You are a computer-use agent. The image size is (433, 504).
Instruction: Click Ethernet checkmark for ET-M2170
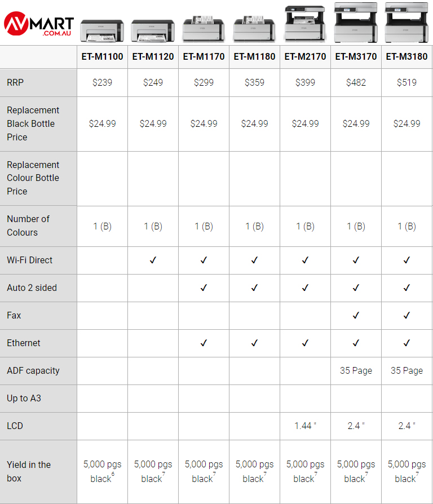tap(305, 343)
